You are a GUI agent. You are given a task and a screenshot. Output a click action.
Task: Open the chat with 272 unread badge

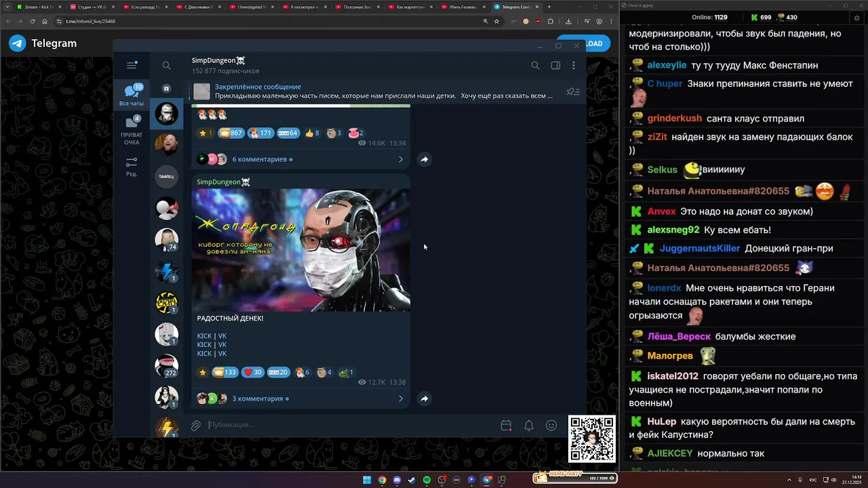coord(166,365)
